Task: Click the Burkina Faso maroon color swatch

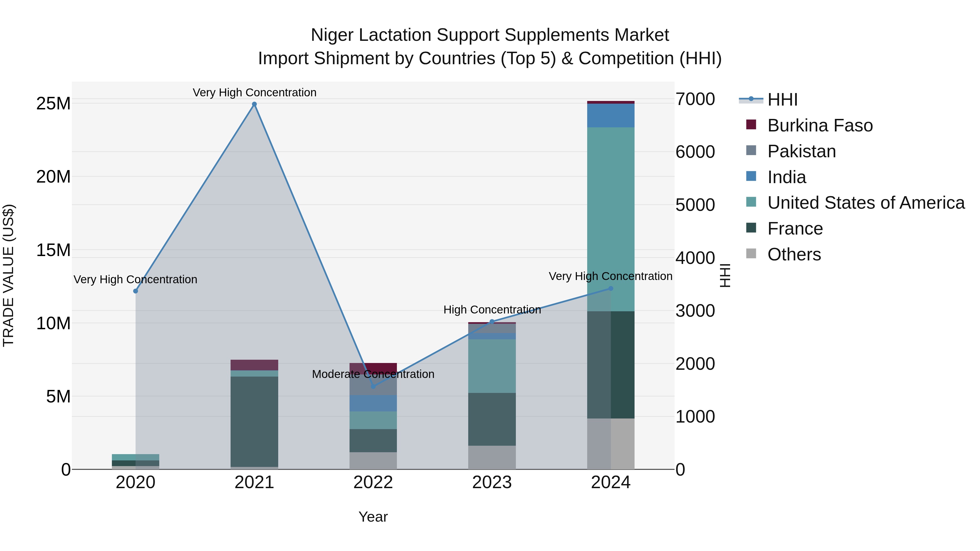Action: [x=751, y=124]
